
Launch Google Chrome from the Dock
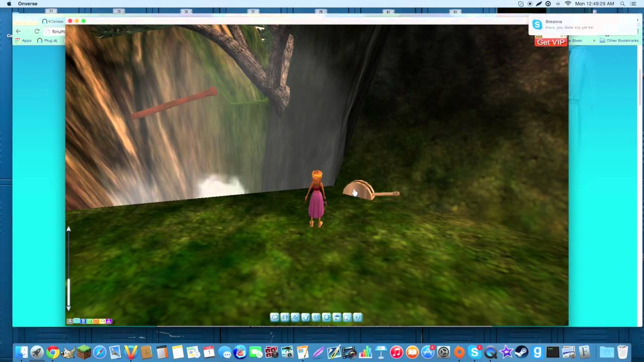pos(53,352)
